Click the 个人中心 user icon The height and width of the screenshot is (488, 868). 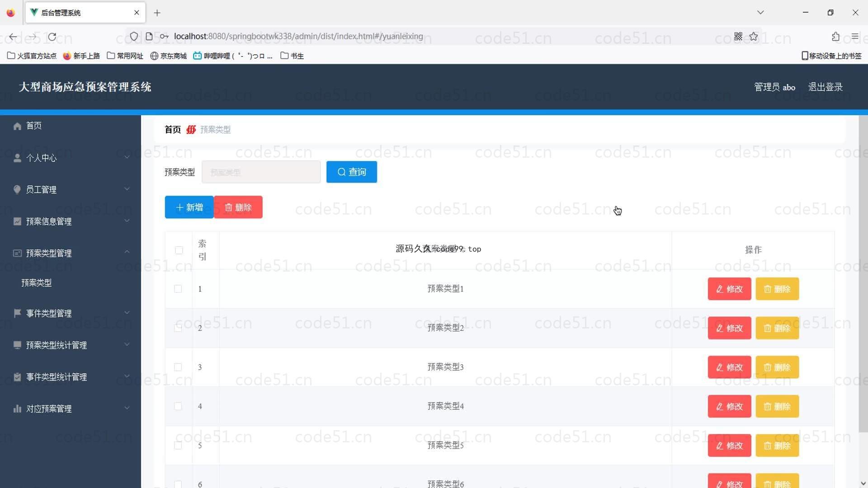click(17, 158)
